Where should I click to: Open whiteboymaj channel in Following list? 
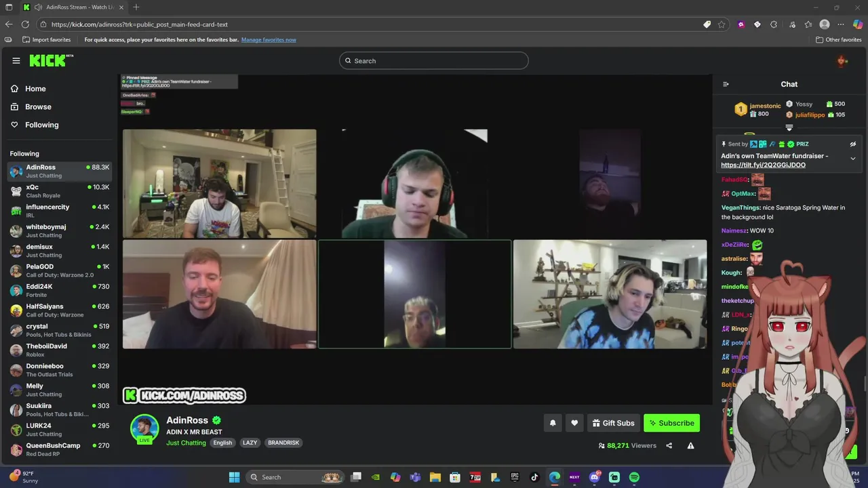(x=59, y=230)
